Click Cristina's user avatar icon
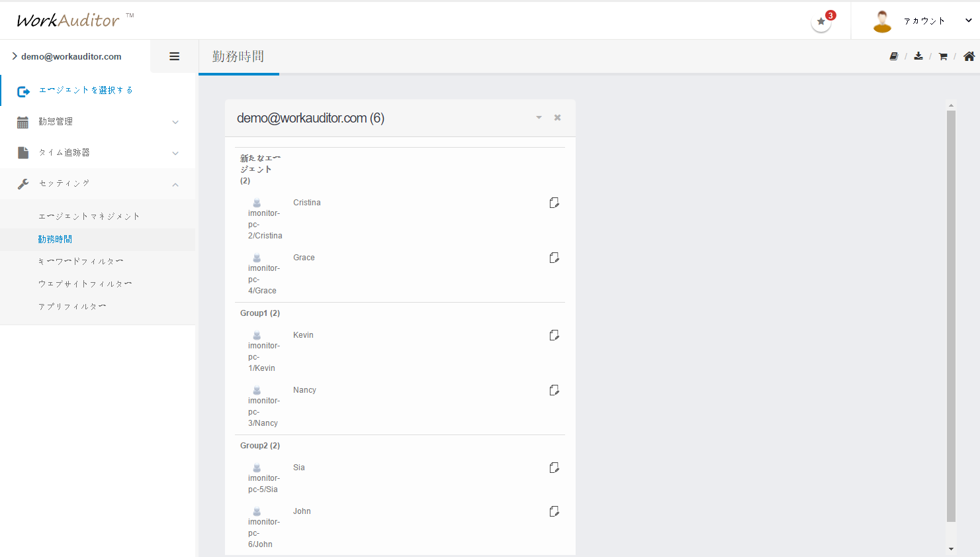The width and height of the screenshot is (980, 557). coord(257,203)
